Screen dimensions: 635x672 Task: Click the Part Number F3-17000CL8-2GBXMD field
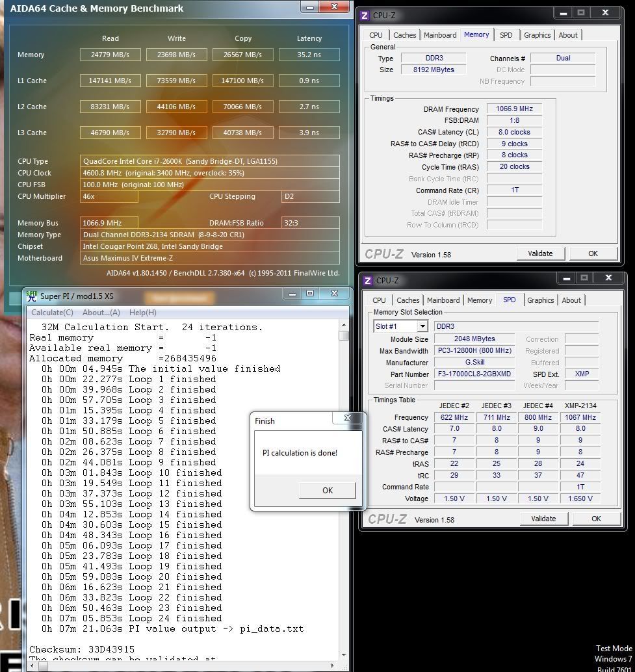(x=474, y=374)
